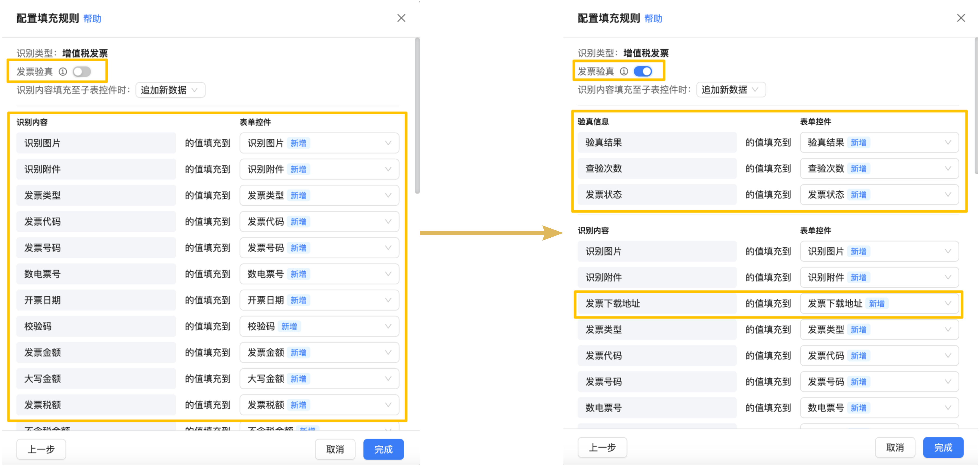The width and height of the screenshot is (980, 466).
Task: Disable the blue 发票验真 switch
Action: tap(643, 71)
